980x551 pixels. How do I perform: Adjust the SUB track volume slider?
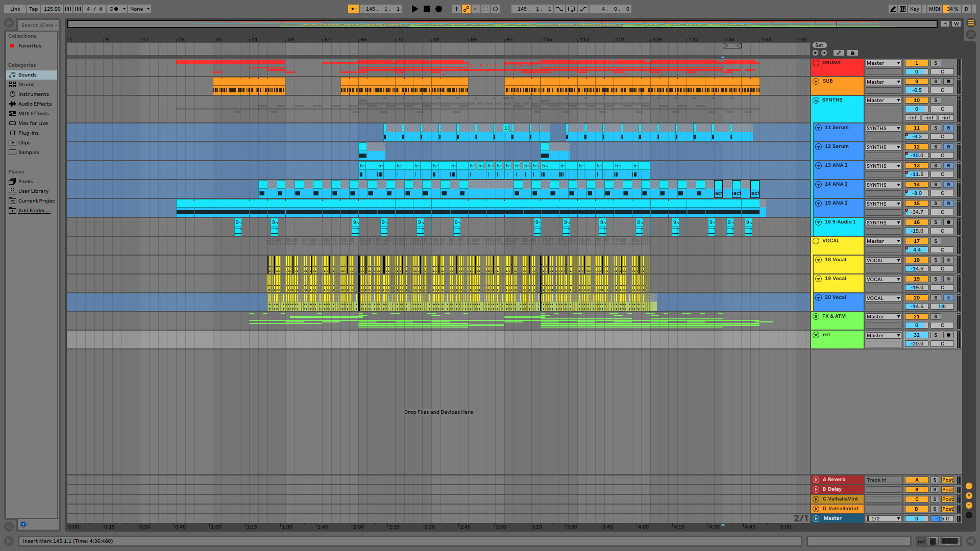916,90
